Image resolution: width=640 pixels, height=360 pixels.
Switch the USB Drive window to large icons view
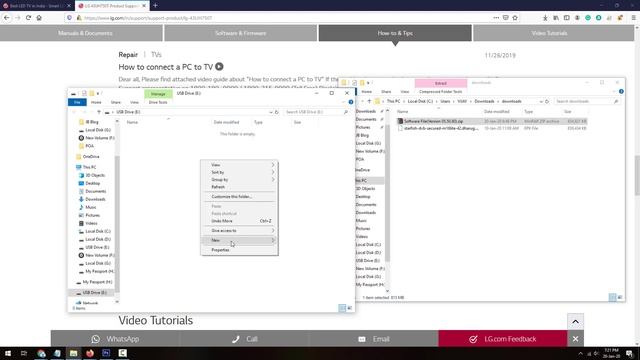point(349,308)
